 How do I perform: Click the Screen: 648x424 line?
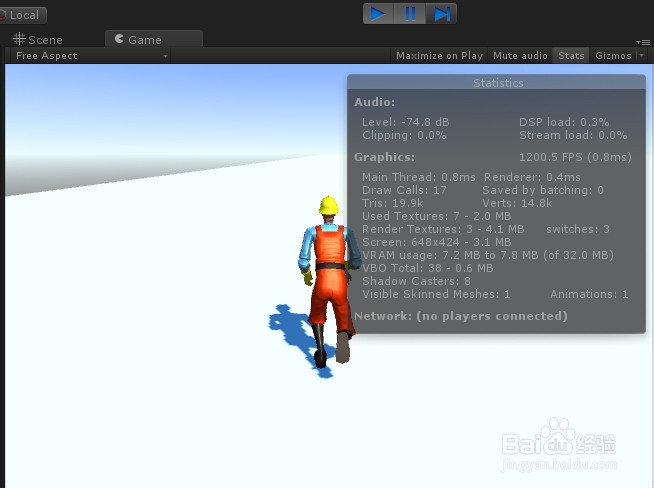436,242
